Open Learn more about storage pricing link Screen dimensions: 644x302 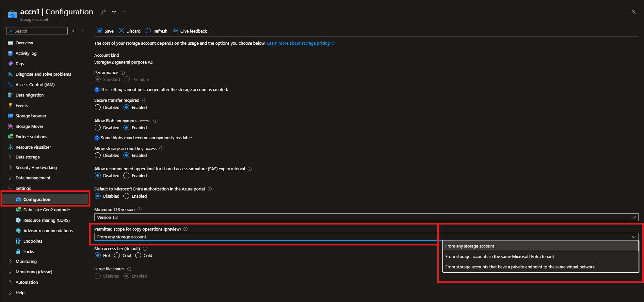click(301, 43)
